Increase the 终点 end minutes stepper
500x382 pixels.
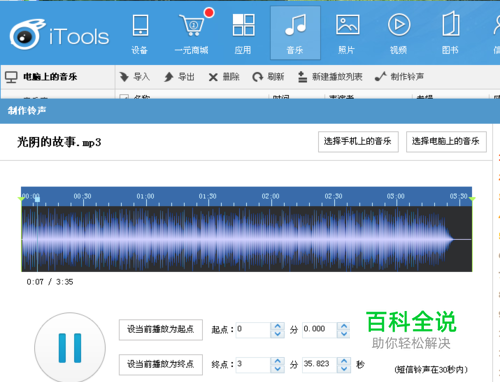[277, 360]
